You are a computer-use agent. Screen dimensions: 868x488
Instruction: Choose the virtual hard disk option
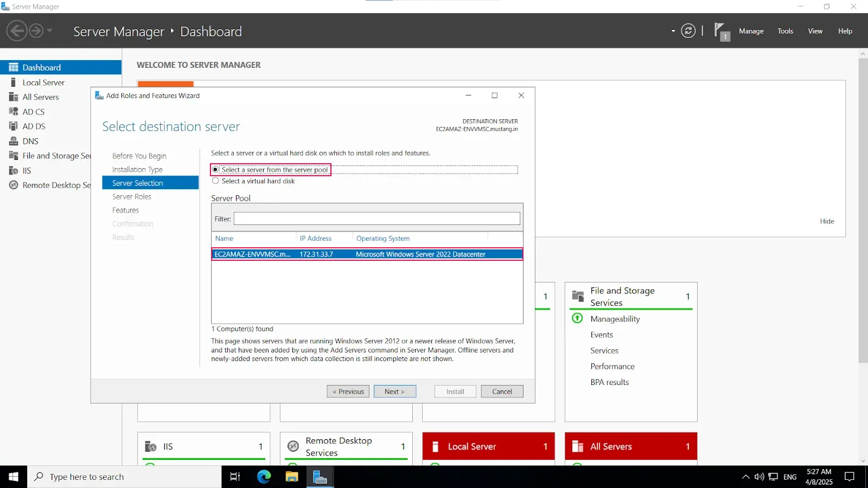pyautogui.click(x=215, y=181)
